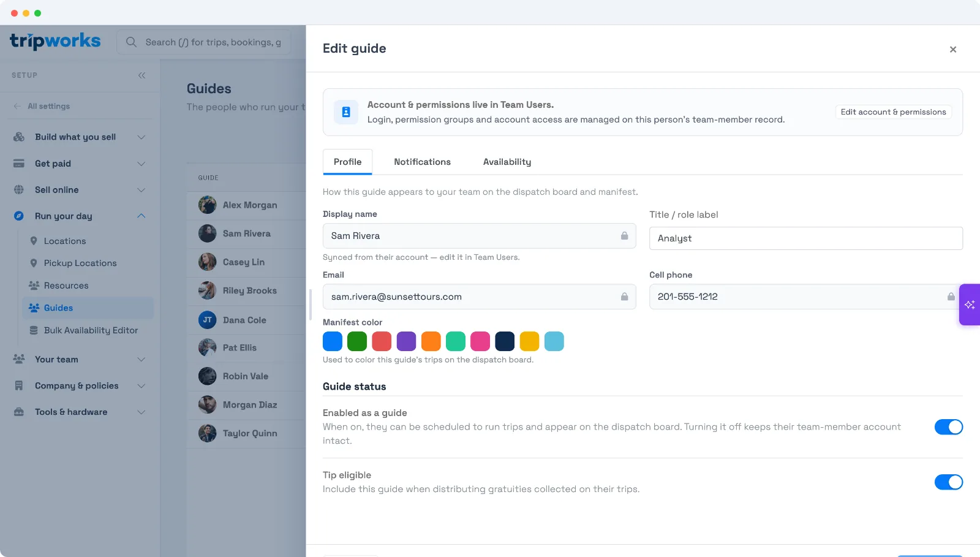Image resolution: width=980 pixels, height=557 pixels.
Task: Expand the Get paid section
Action: [141, 164]
